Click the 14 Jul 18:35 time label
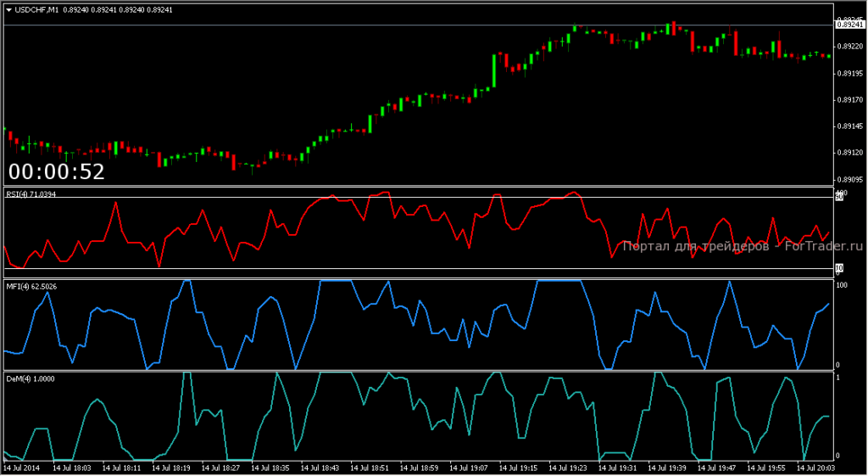Screen dimensions: 868x476 270,468
